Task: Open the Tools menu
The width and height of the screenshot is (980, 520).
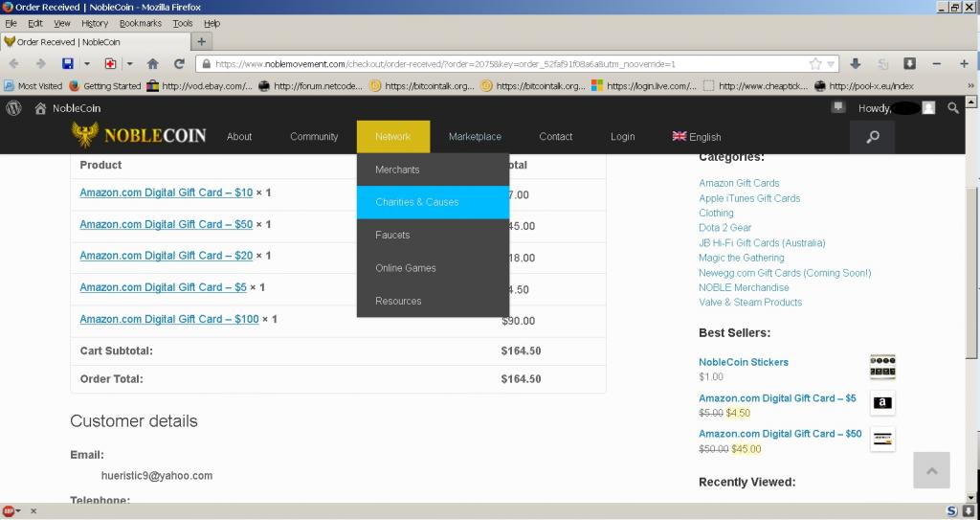Action: point(183,23)
